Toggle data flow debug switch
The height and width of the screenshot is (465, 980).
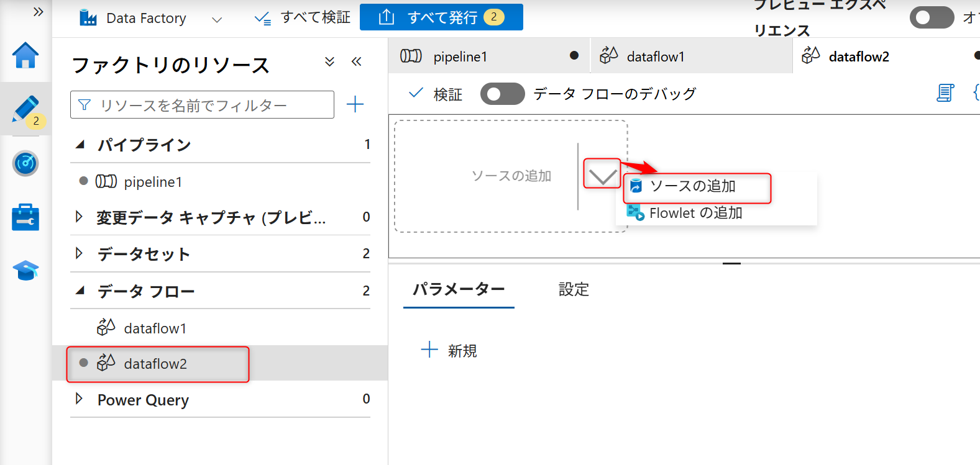pos(502,94)
